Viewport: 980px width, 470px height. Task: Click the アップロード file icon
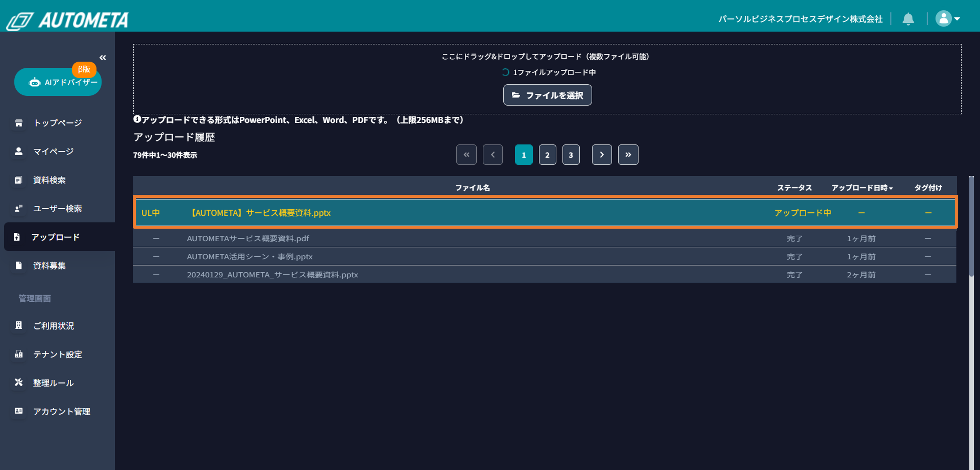click(x=17, y=237)
